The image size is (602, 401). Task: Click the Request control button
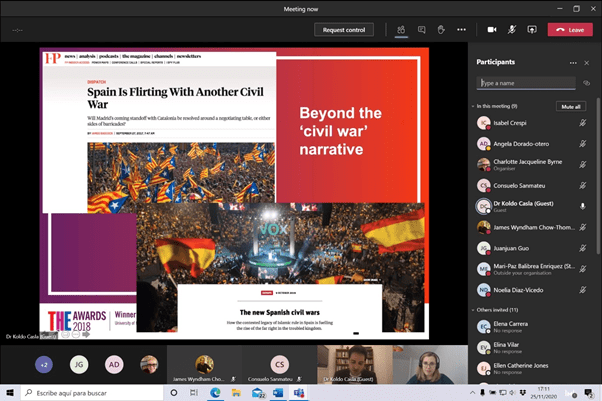point(345,30)
